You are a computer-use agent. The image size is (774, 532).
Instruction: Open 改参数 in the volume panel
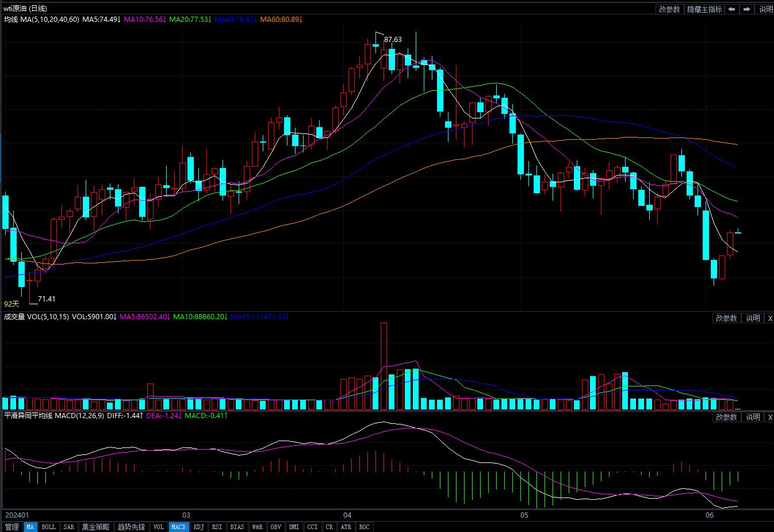(726, 318)
